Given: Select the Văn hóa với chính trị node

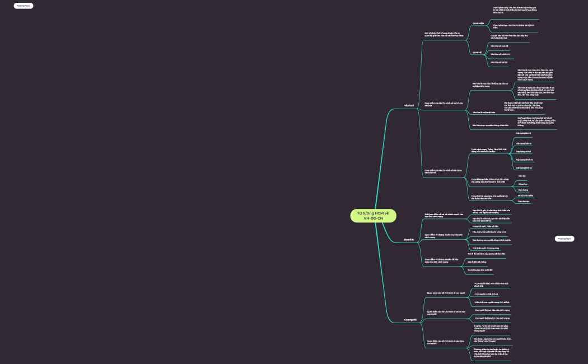Looking at the screenshot, I should 500,54.
